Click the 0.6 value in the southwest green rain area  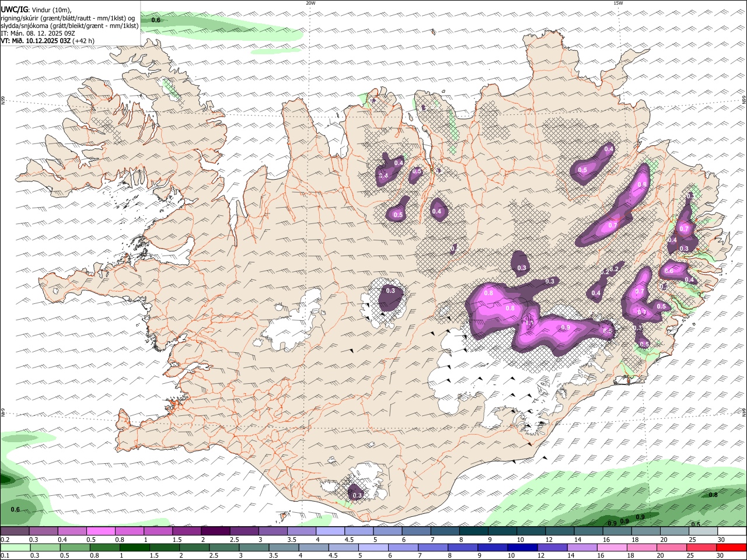click(15, 509)
